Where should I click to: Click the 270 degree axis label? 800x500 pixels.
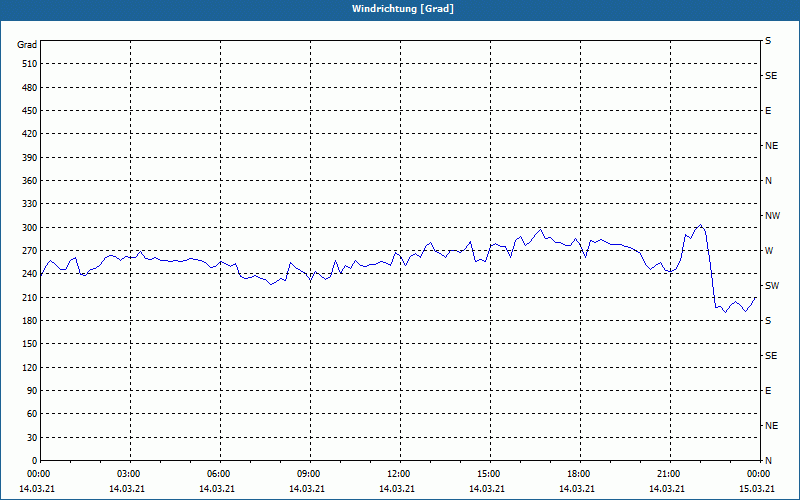[30, 251]
